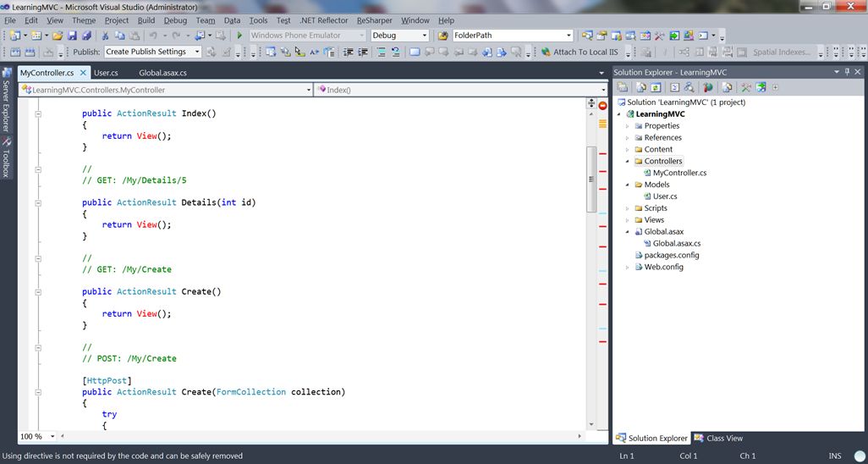Collapse the Index() method code outline
Image resolution: width=868 pixels, height=464 pixels.
(38, 113)
